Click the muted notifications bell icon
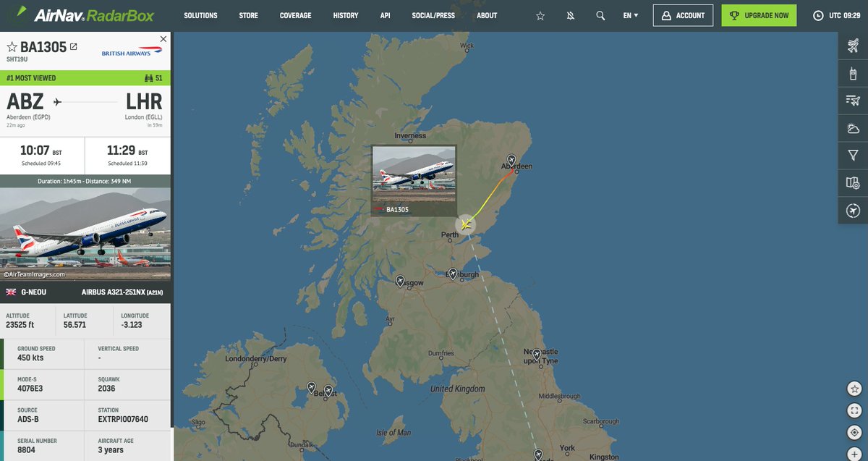The image size is (868, 461). point(571,15)
